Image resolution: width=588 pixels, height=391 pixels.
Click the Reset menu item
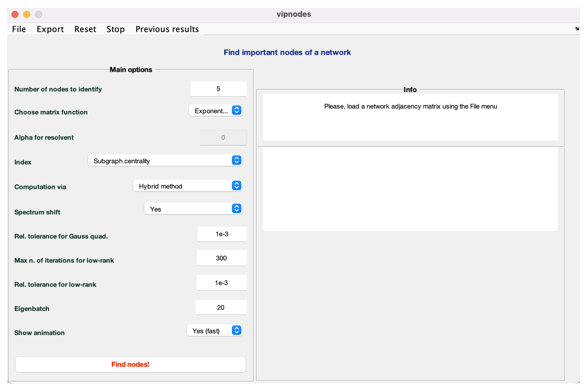pos(85,29)
